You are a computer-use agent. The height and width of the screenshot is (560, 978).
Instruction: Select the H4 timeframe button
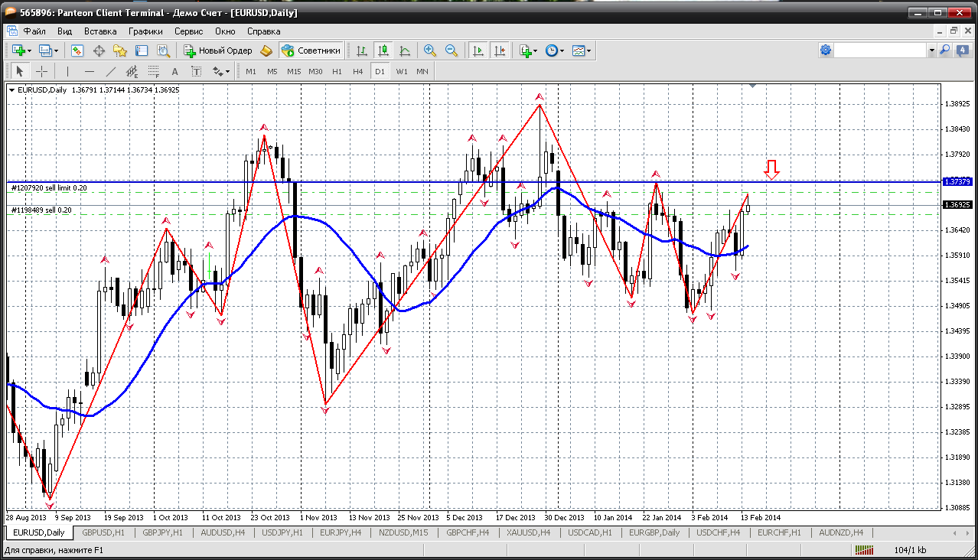pos(358,71)
